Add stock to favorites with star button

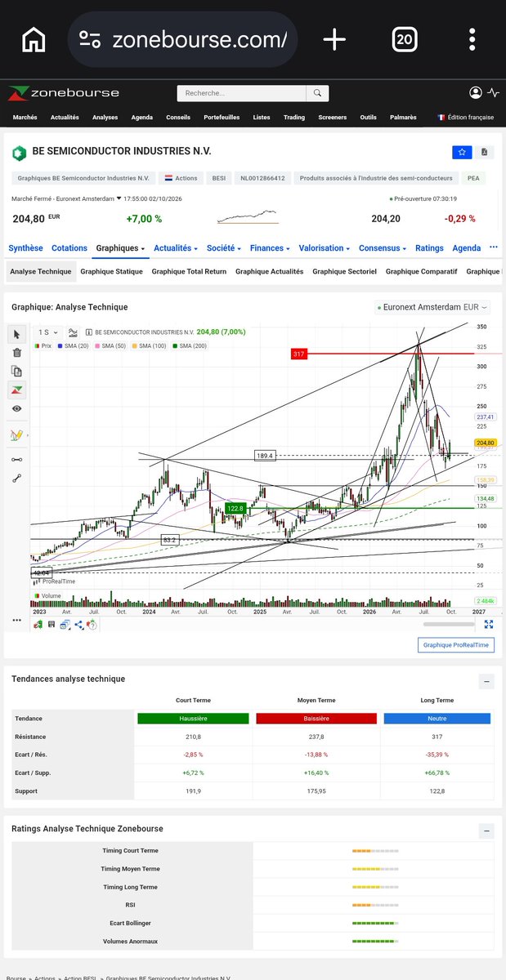(463, 152)
